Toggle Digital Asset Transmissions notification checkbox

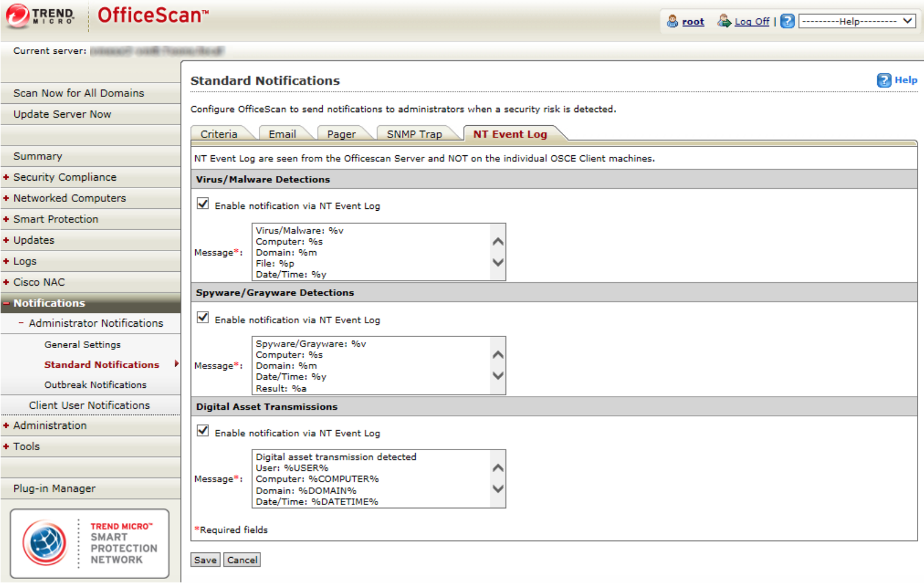203,431
